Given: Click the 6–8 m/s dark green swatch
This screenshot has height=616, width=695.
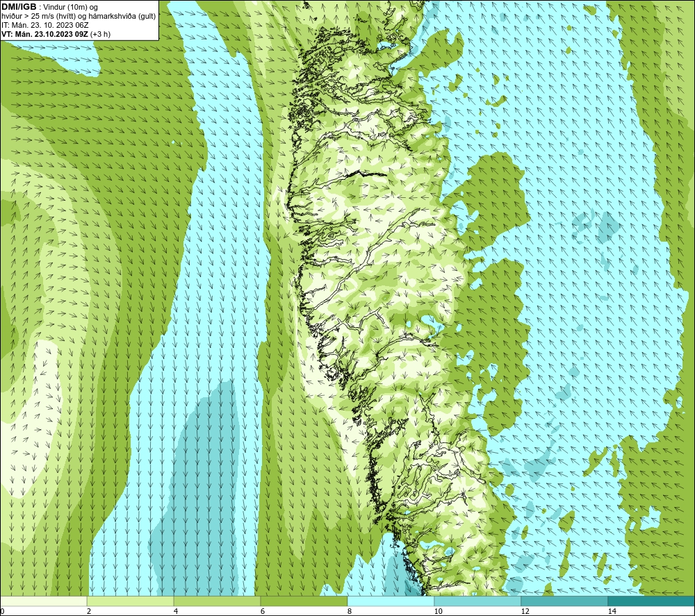Looking at the screenshot, I should 304,601.
